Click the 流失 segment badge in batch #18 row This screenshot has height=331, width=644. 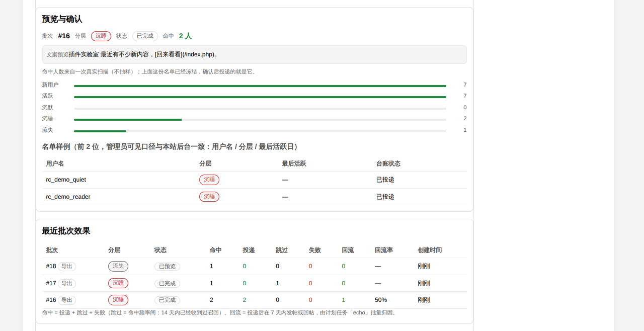(x=118, y=266)
